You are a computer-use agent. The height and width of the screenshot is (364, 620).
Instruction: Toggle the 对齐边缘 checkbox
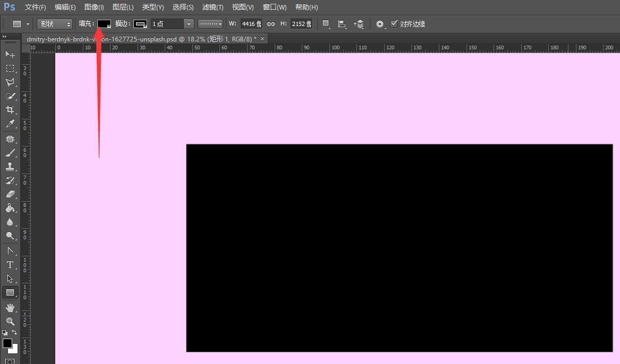point(394,24)
